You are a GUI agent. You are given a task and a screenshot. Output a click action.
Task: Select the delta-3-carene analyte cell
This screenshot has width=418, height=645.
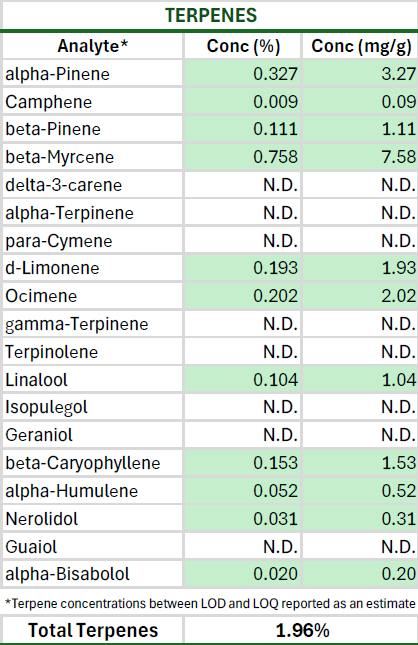93,185
